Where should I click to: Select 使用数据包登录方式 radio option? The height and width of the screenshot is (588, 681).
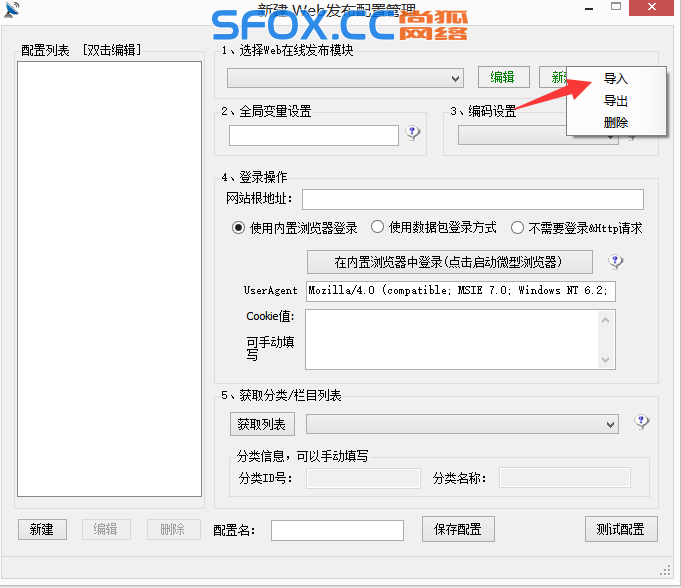378,227
